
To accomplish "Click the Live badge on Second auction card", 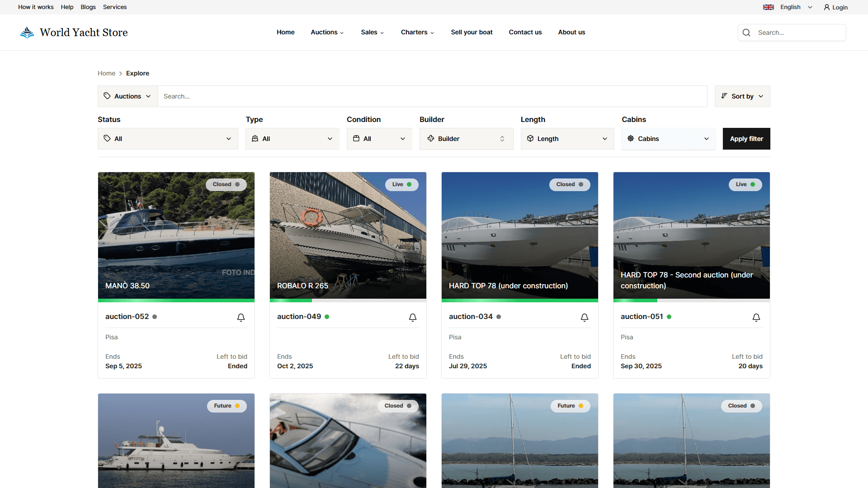I will [745, 184].
